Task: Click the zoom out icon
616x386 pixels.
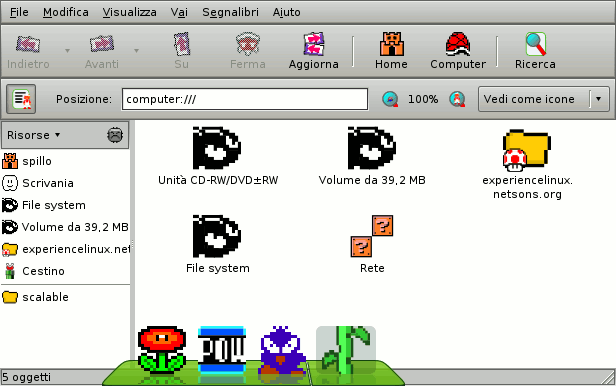Action: point(390,99)
